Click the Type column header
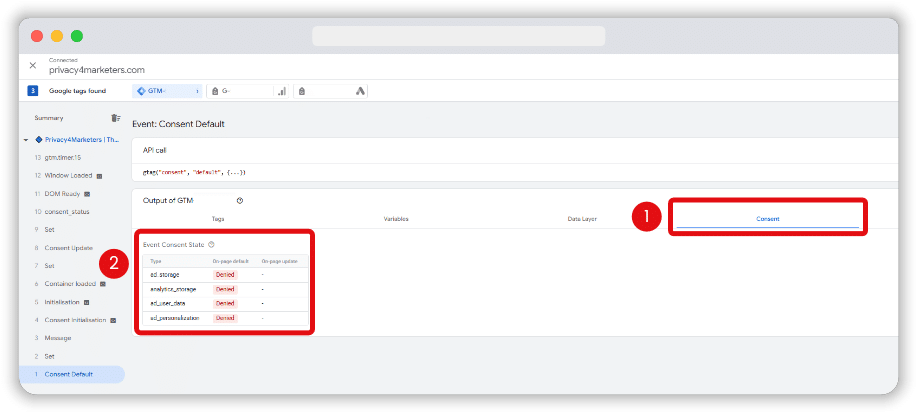 [x=155, y=261]
